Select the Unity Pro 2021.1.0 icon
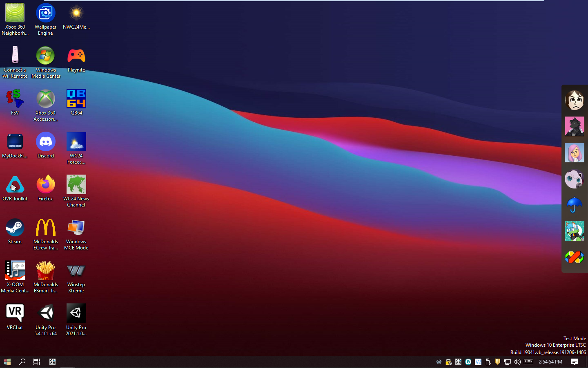Viewport: 588px width, 368px height. click(76, 320)
